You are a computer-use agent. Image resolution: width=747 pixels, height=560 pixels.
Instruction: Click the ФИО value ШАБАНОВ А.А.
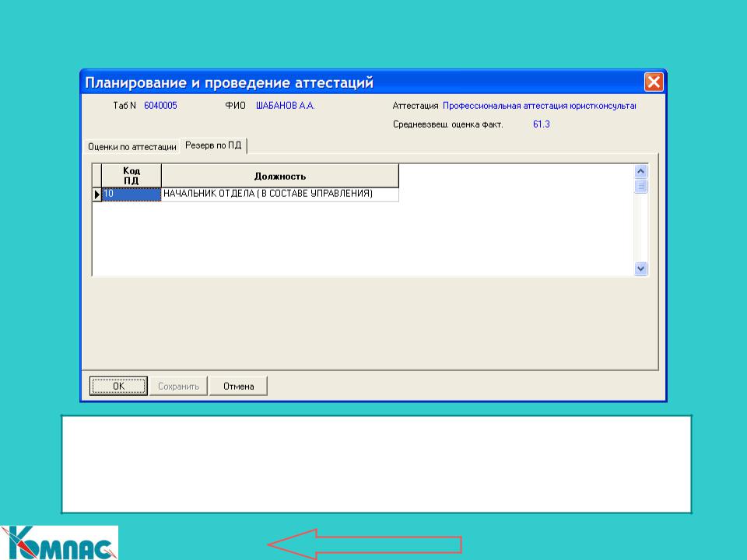pos(286,106)
